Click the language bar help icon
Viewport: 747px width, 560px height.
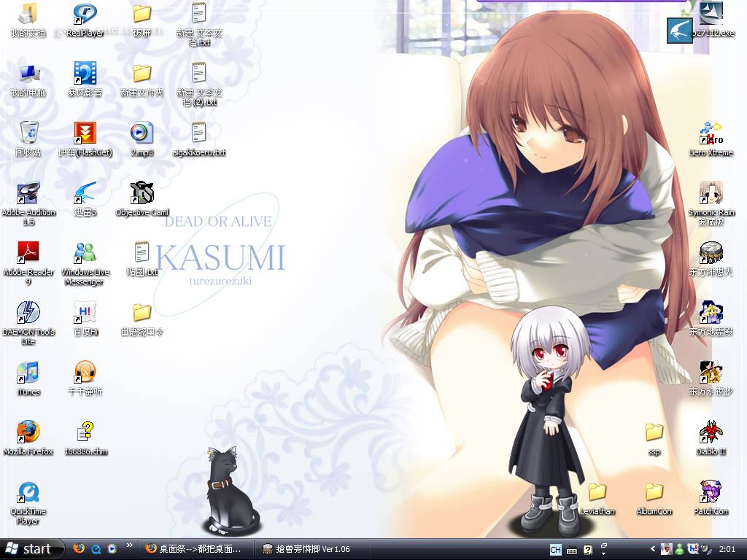587,550
